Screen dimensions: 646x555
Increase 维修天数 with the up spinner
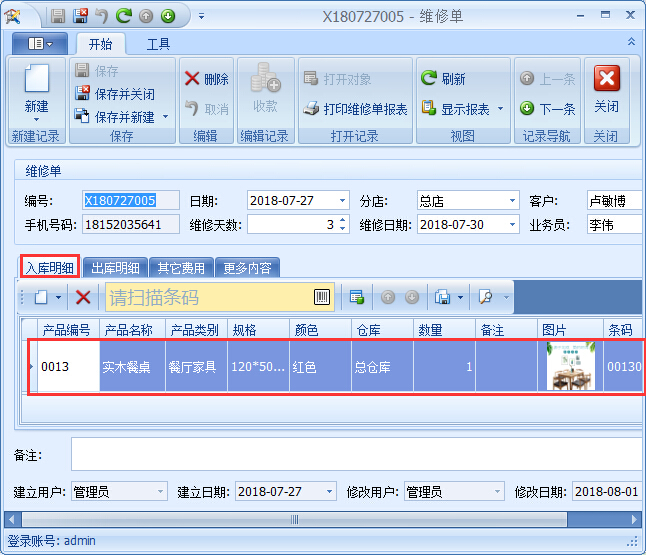(x=343, y=220)
